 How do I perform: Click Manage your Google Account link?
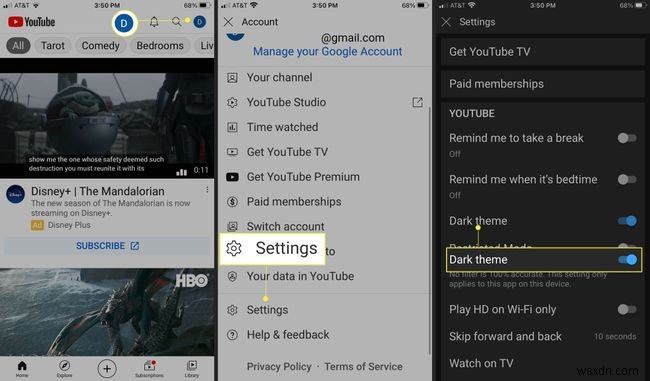[327, 51]
